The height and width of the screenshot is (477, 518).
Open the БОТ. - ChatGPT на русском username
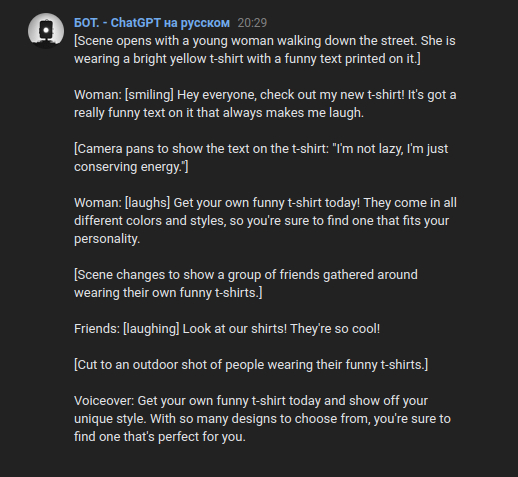pos(152,23)
